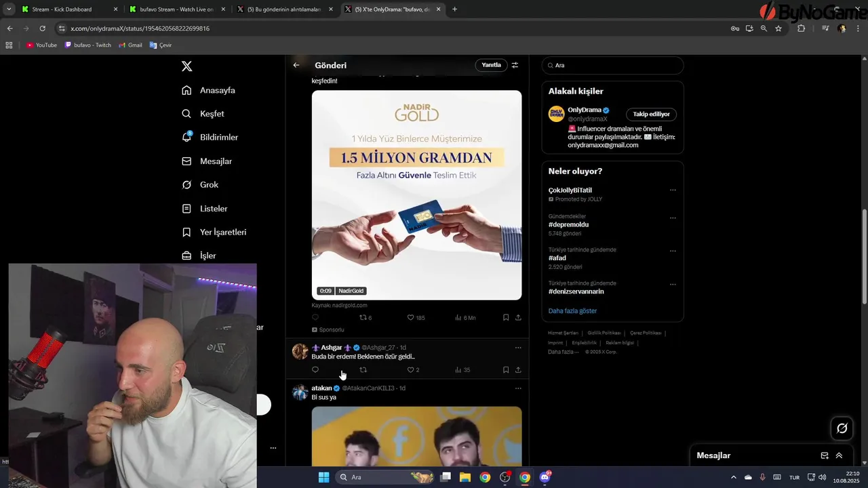The height and width of the screenshot is (488, 868).
Task: Bookmark this page with star icon
Action: tap(778, 28)
